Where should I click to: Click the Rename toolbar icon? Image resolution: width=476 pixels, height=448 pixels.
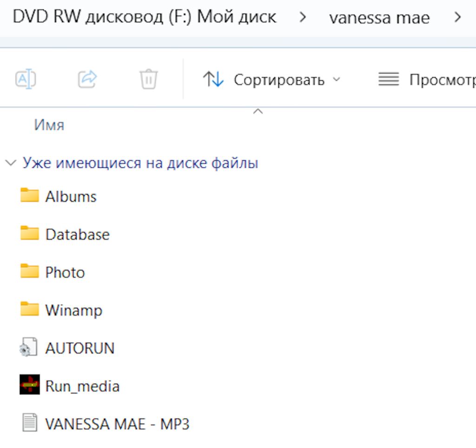(x=26, y=79)
